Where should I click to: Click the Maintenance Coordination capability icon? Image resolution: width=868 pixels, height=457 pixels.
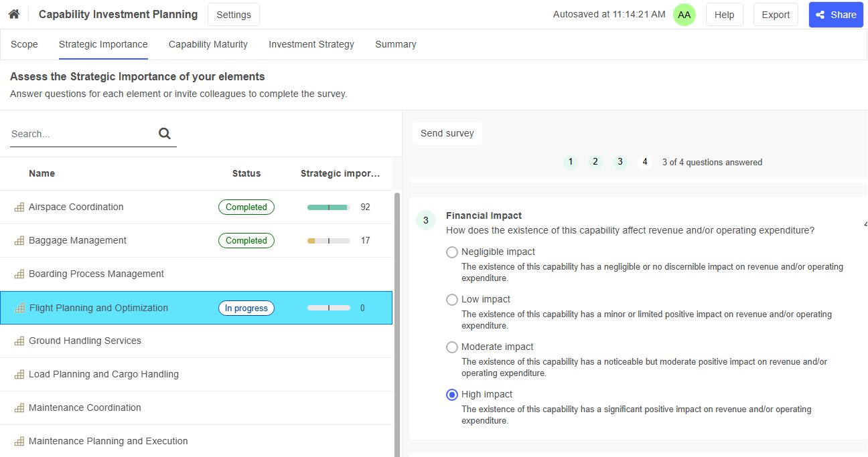tap(19, 408)
